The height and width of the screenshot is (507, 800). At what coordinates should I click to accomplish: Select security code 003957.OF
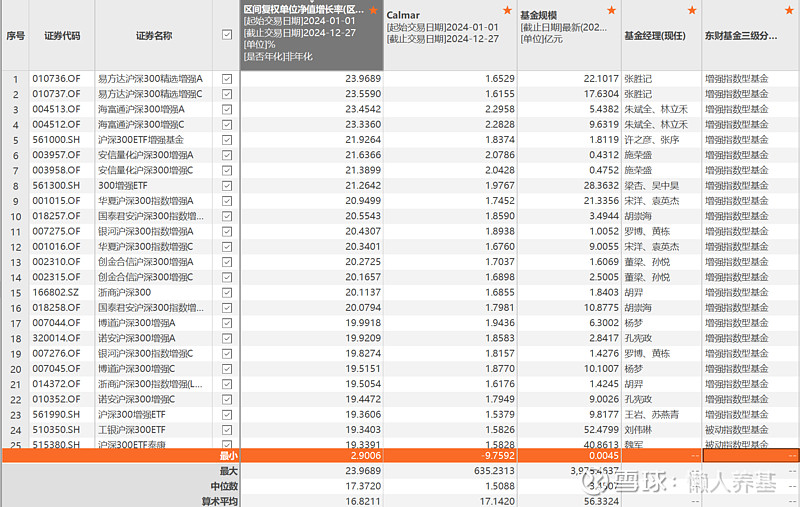tap(56, 155)
